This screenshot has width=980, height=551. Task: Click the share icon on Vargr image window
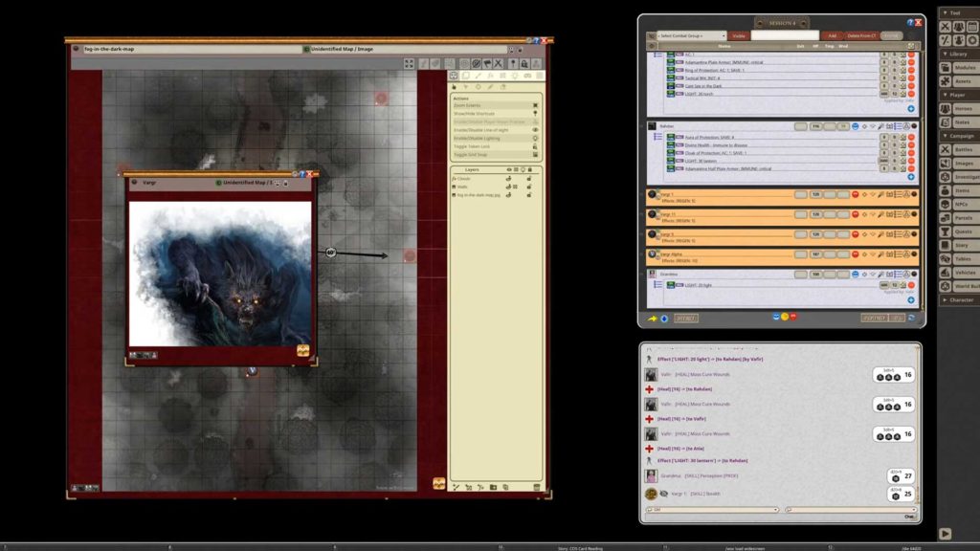coord(303,350)
